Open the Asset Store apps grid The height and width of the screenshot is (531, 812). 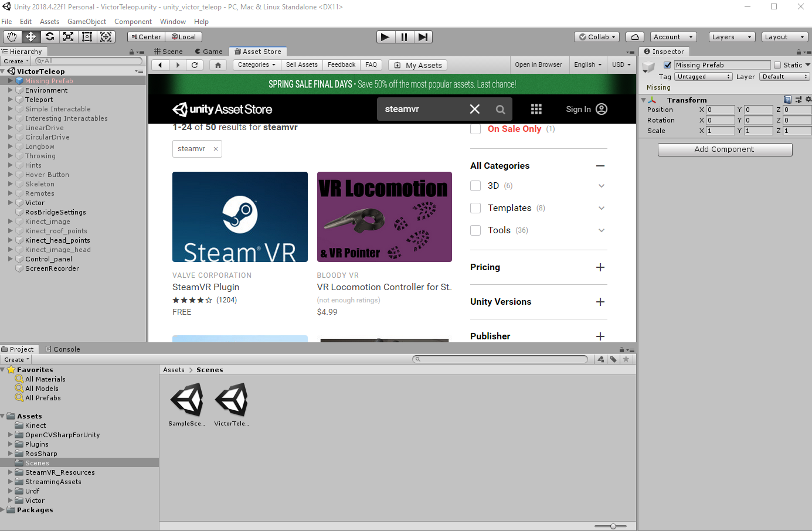click(x=536, y=109)
